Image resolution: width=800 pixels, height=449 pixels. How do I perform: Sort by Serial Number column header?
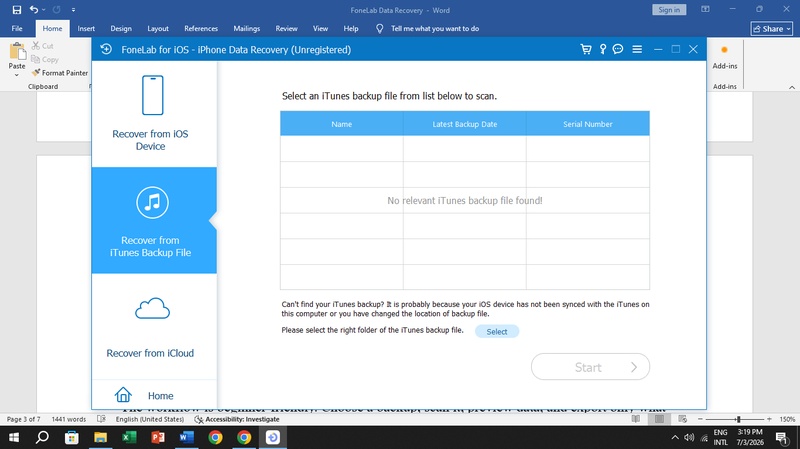pyautogui.click(x=588, y=123)
